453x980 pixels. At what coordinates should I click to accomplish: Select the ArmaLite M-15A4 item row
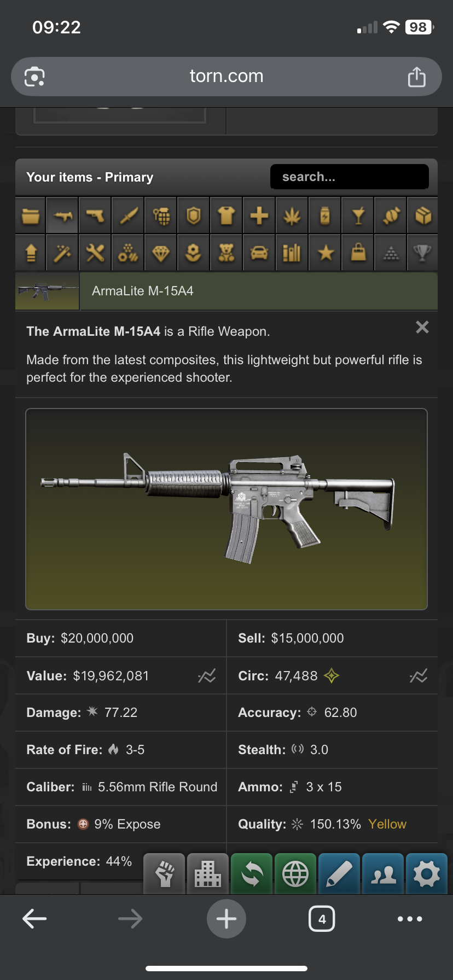226,291
